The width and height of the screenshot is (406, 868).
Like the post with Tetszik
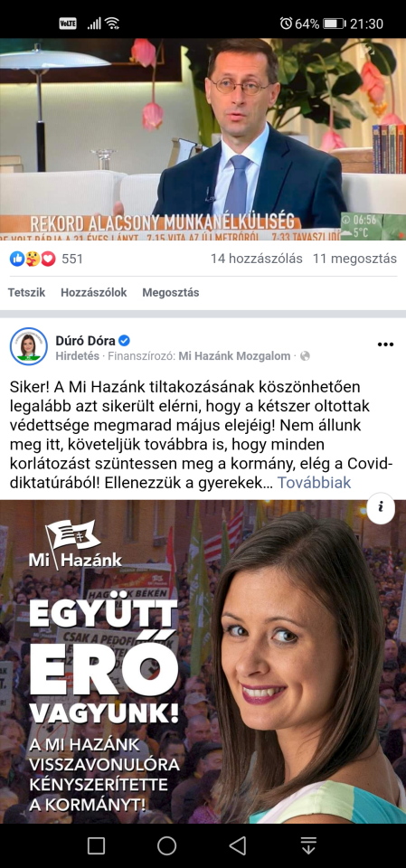[26, 293]
